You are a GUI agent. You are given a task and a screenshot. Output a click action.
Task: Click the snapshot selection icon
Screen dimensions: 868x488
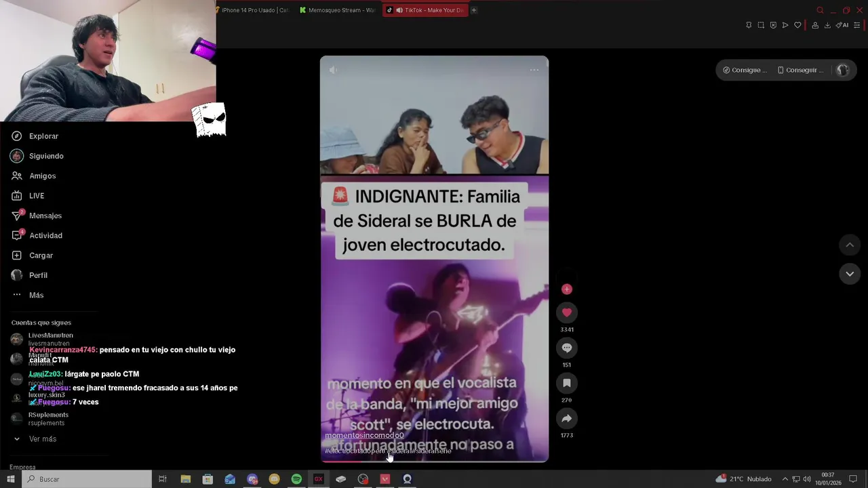(x=761, y=25)
